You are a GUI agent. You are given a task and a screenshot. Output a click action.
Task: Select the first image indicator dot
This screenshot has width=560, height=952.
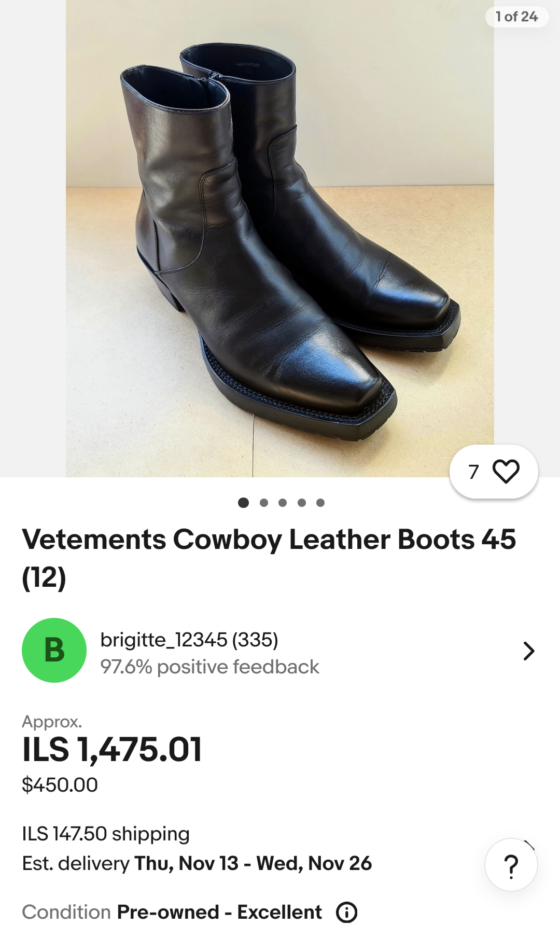(x=243, y=503)
